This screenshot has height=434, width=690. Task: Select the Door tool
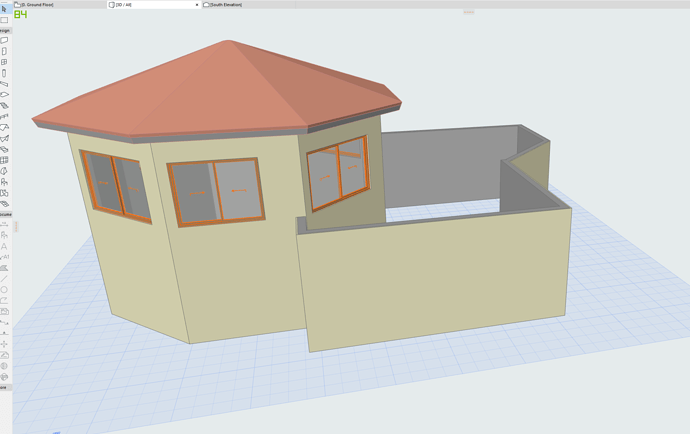pos(4,51)
